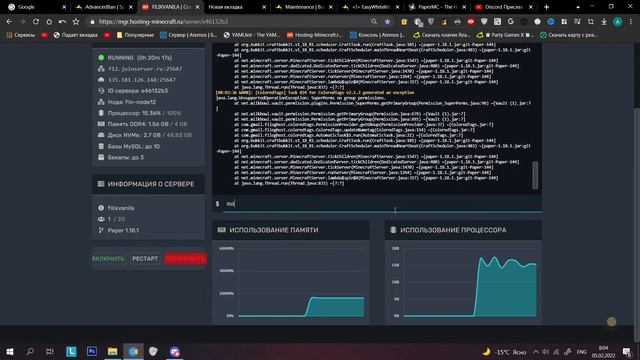The height and width of the screenshot is (360, 640).
Task: Open the Консоль Aternos bookmark
Action: click(378, 35)
